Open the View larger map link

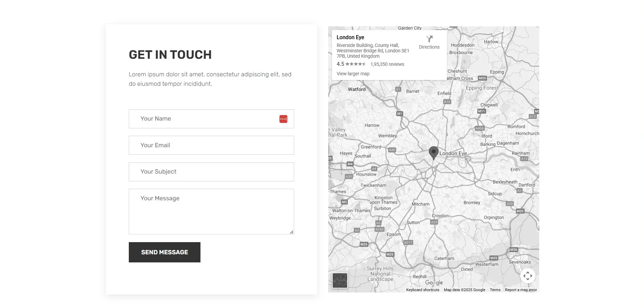(353, 74)
